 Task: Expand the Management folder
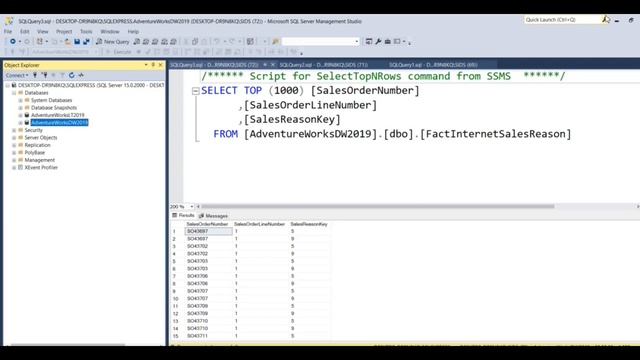point(14,160)
